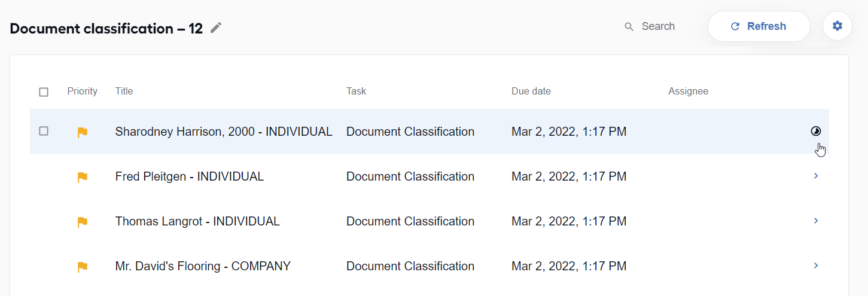Image resolution: width=868 pixels, height=296 pixels.
Task: Open settings gear icon
Action: point(837,26)
